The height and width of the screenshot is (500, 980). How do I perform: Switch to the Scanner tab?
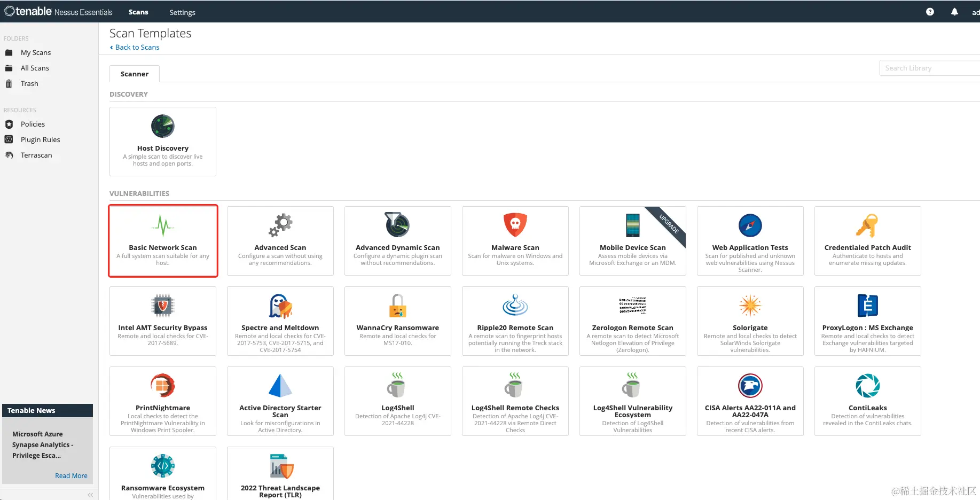[135, 74]
